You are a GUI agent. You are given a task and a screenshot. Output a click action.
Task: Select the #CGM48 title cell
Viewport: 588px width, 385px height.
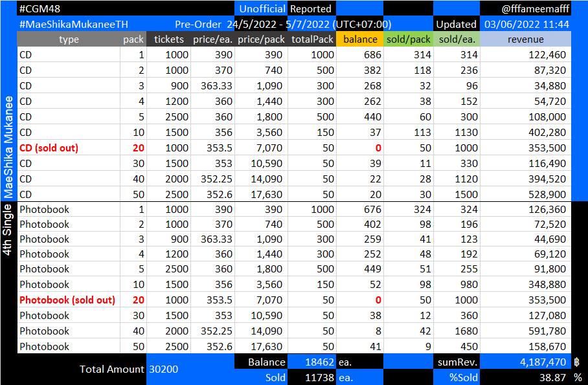[126, 8]
